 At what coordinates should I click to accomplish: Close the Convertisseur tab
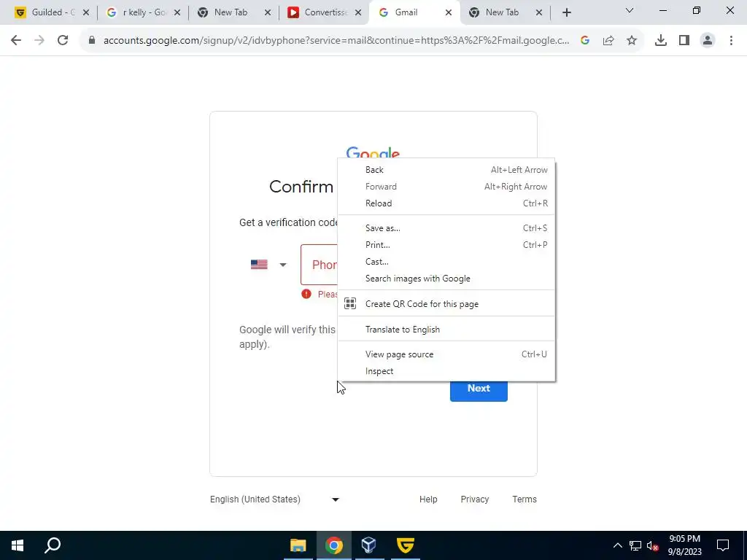click(358, 13)
